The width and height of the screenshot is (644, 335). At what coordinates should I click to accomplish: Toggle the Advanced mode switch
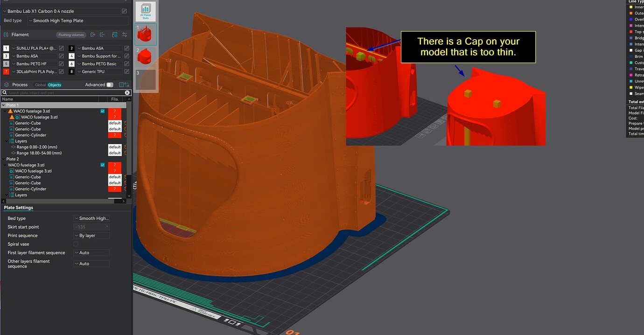coord(110,85)
